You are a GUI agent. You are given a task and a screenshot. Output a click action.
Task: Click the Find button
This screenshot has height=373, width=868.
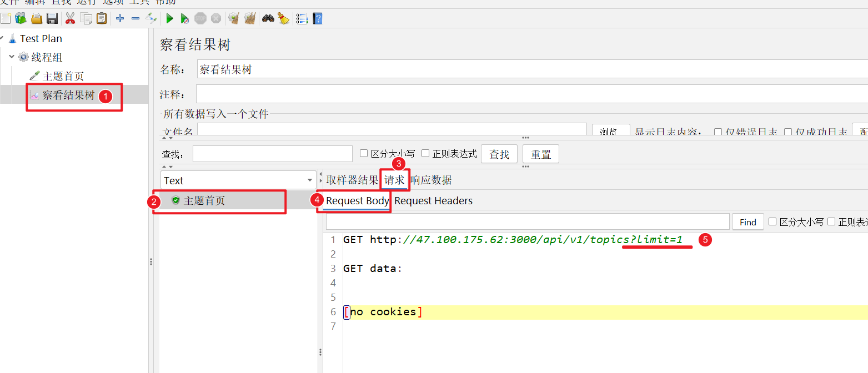pyautogui.click(x=748, y=221)
